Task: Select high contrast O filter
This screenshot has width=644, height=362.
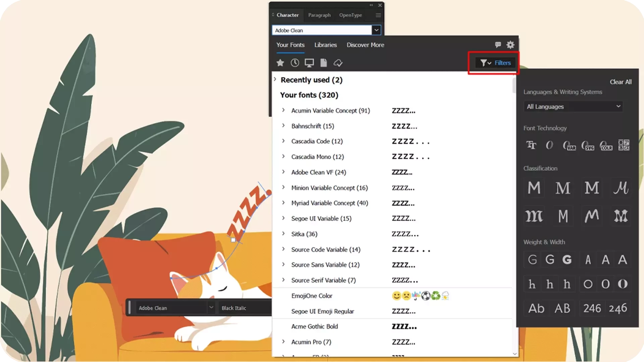Action: tap(623, 284)
